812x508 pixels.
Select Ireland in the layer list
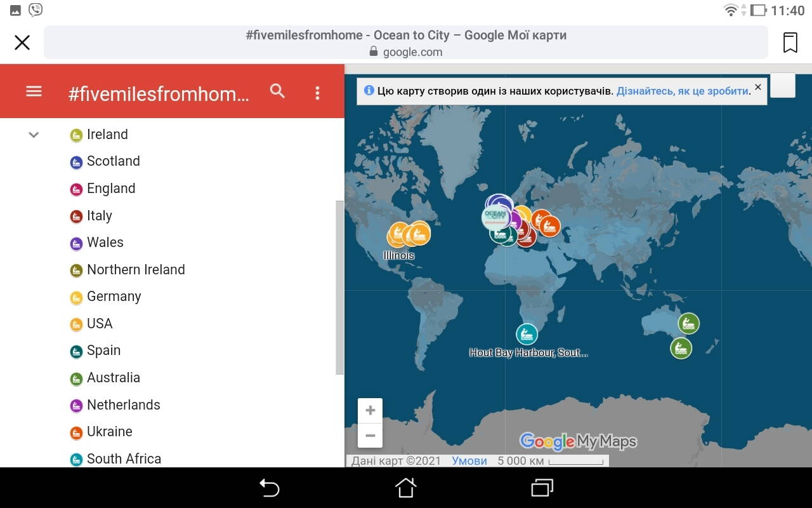click(x=107, y=135)
